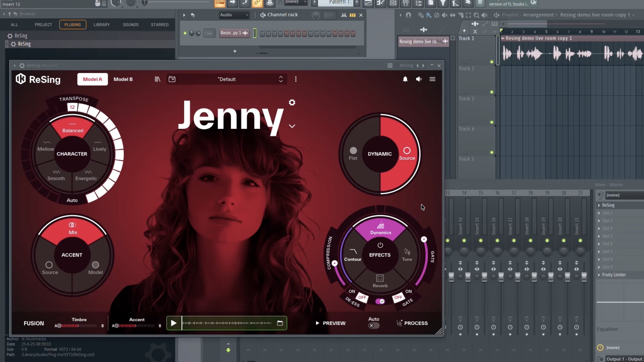The image size is (644, 362).
Task: Switch to the Model B tab
Action: pos(123,79)
